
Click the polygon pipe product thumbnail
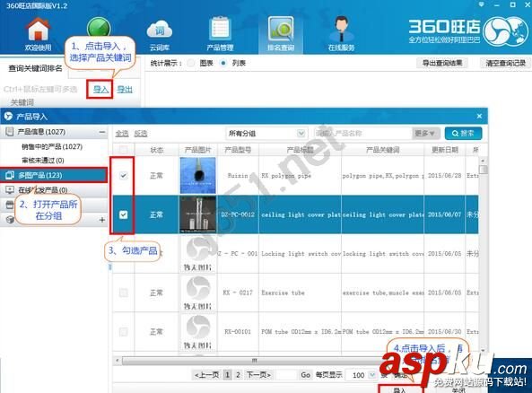[x=197, y=176]
